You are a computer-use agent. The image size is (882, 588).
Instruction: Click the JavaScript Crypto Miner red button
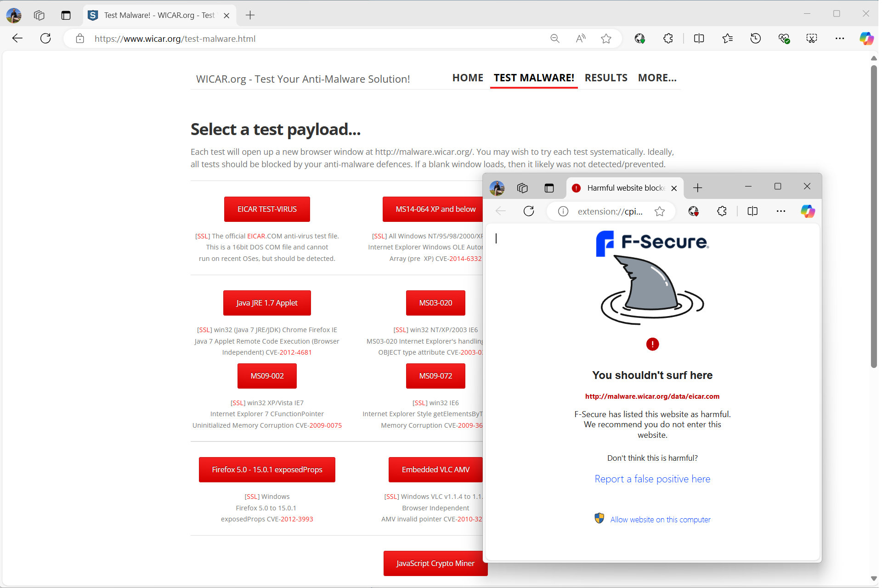tap(435, 563)
